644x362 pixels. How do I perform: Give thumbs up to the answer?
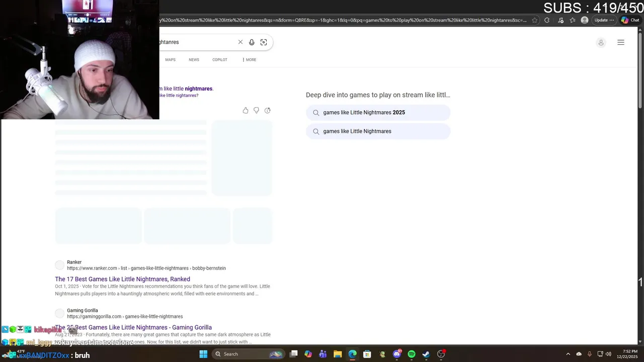pos(246,111)
